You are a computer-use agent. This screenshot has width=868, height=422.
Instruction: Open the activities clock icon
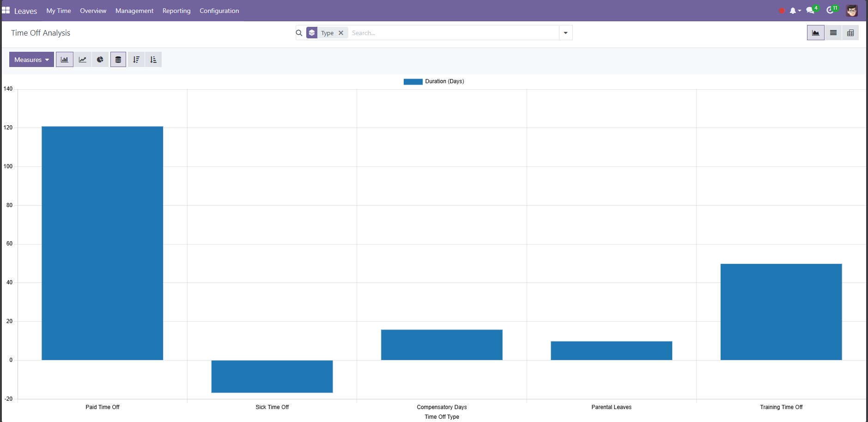[831, 10]
